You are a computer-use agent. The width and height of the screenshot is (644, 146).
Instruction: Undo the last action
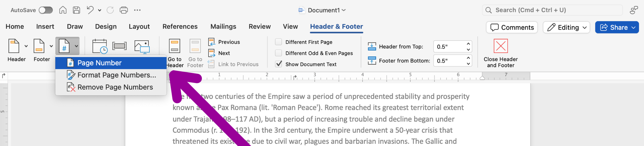[90, 10]
